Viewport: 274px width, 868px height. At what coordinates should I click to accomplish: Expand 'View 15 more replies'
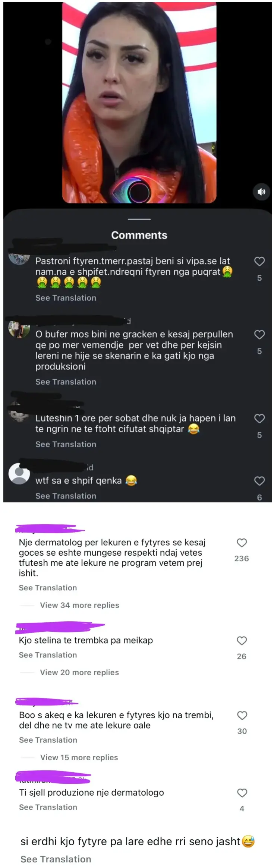point(79,757)
